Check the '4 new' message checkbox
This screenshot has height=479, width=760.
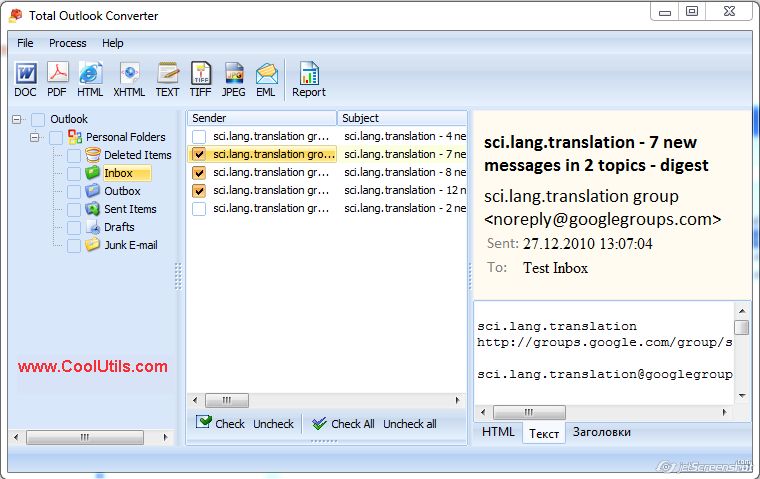point(199,136)
